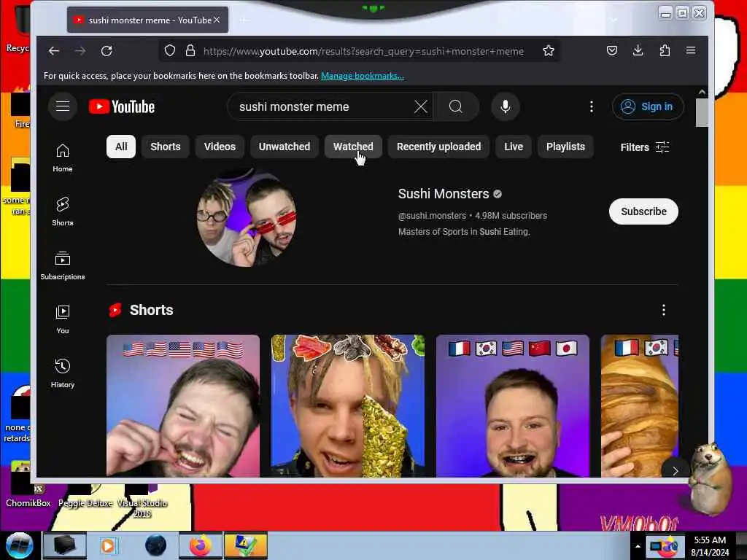Open the Firefox downloads panel
This screenshot has height=560, width=747.
point(638,50)
